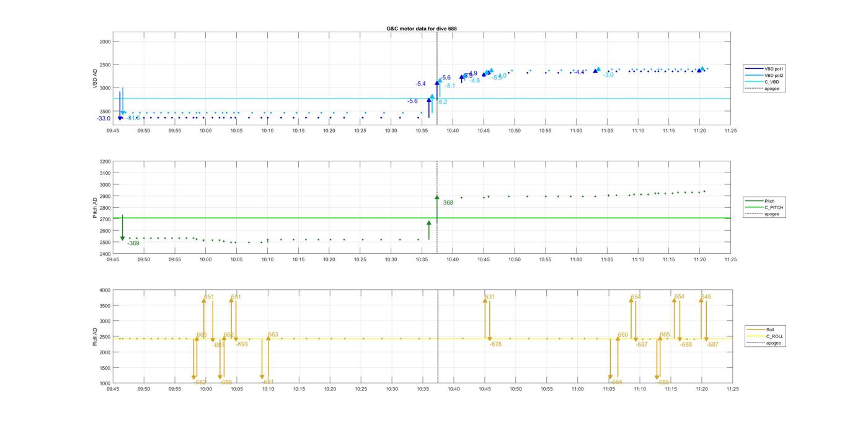Click the "Pitch AD" y-axis label

tap(95, 208)
